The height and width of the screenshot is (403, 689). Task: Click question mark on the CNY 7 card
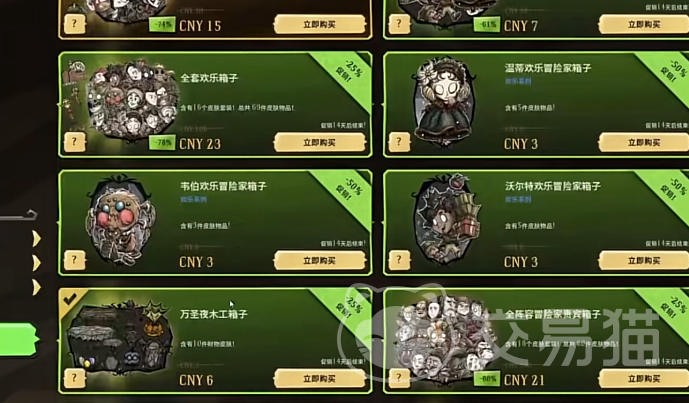(399, 24)
